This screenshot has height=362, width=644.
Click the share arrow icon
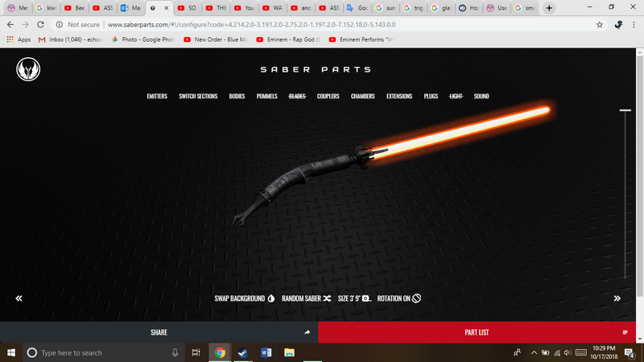point(307,332)
